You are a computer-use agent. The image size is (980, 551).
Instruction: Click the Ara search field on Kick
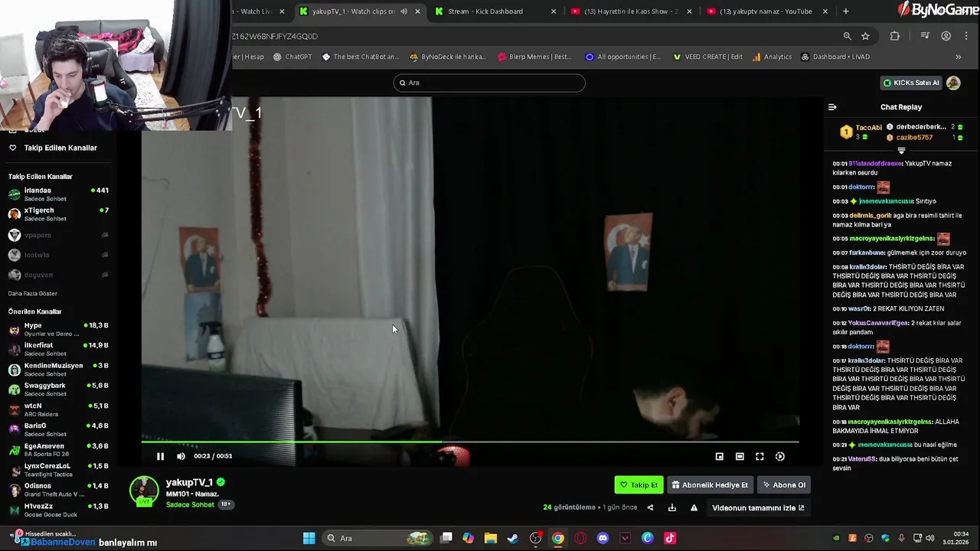[489, 83]
